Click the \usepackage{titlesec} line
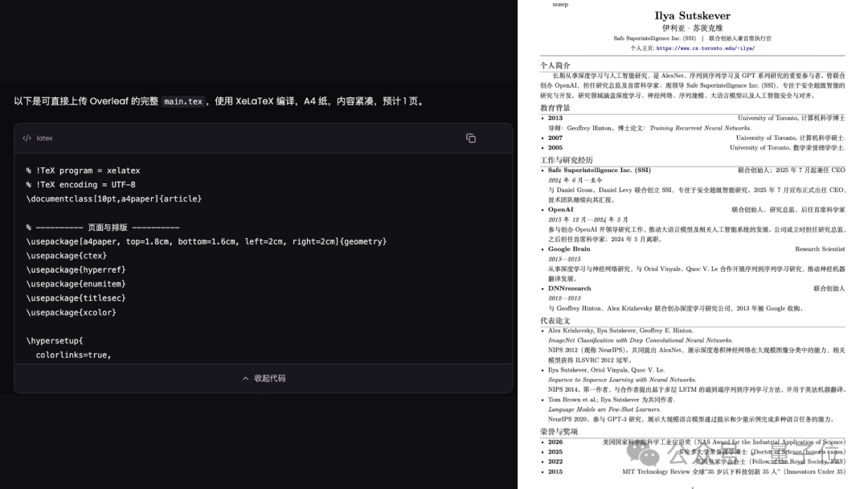The image size is (868, 489). 76,298
